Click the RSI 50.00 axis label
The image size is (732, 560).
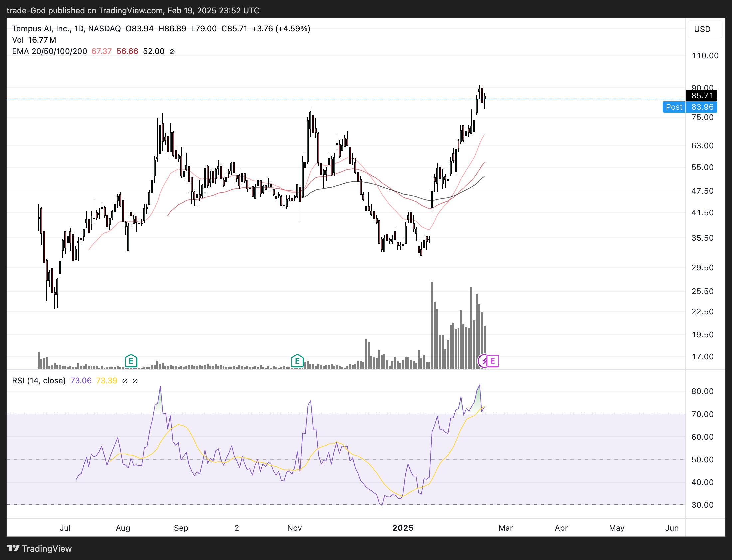(x=703, y=460)
